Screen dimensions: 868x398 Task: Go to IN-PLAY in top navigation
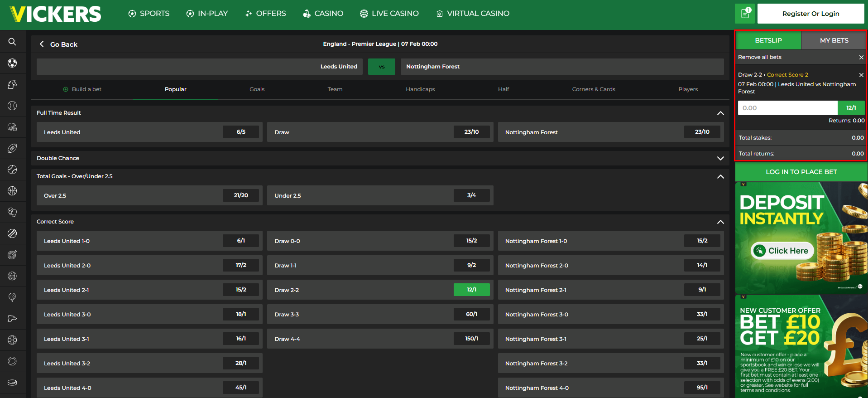(207, 14)
